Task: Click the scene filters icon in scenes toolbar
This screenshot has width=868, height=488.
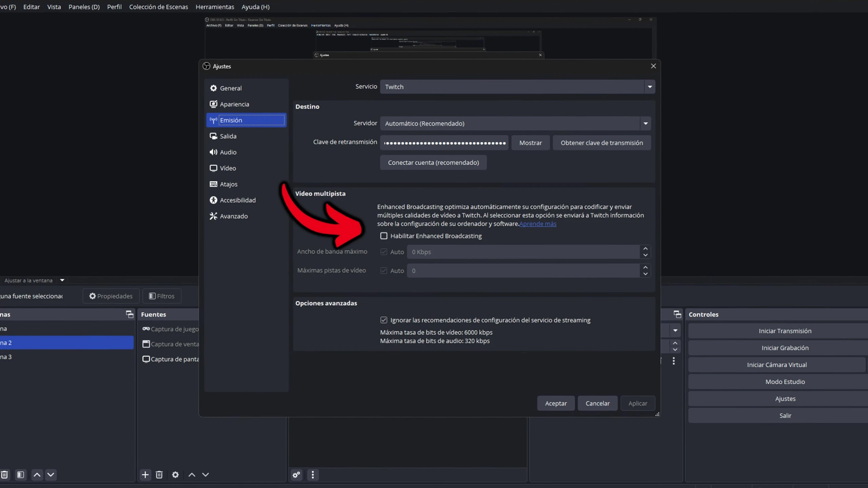Action: coord(21,475)
